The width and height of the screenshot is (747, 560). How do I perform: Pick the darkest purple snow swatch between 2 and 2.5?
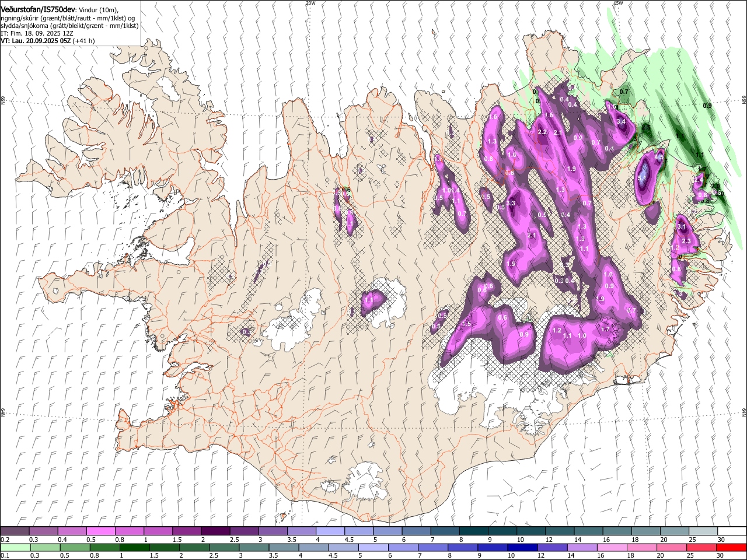[215, 531]
